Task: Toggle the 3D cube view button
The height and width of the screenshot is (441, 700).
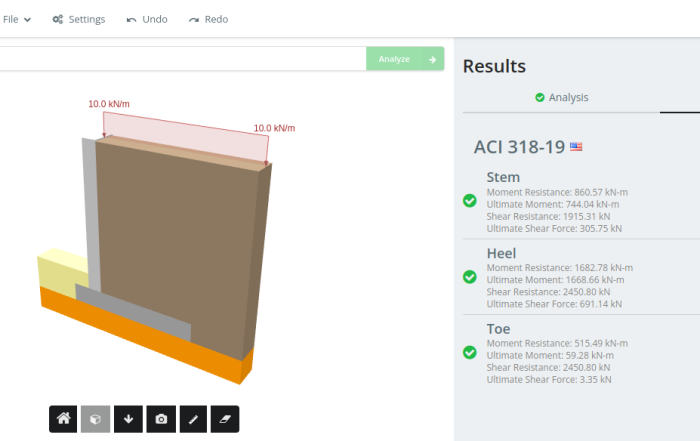Action: (x=95, y=419)
